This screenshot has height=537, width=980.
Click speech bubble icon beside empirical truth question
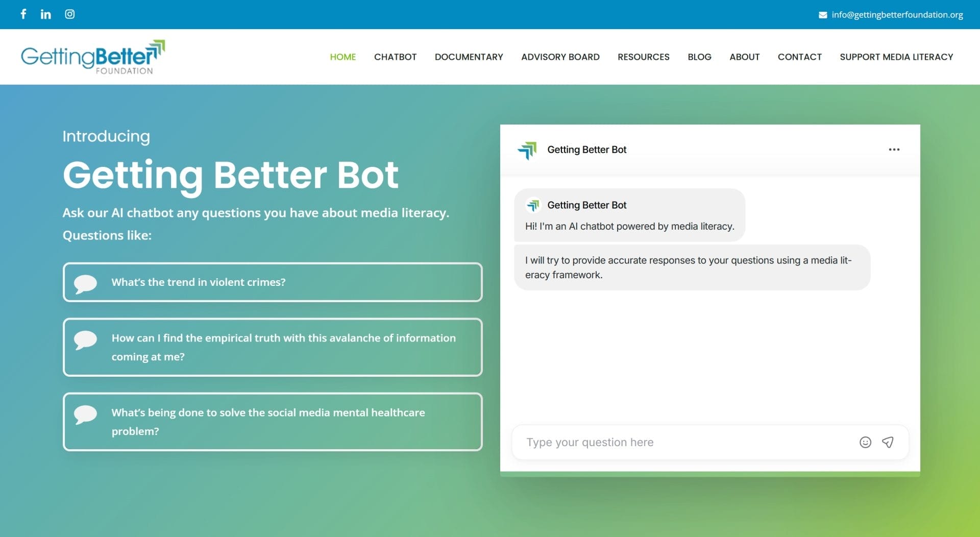[85, 340]
